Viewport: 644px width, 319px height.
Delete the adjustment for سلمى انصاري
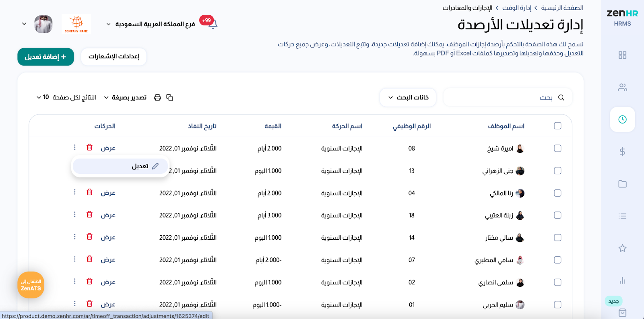[x=89, y=281]
